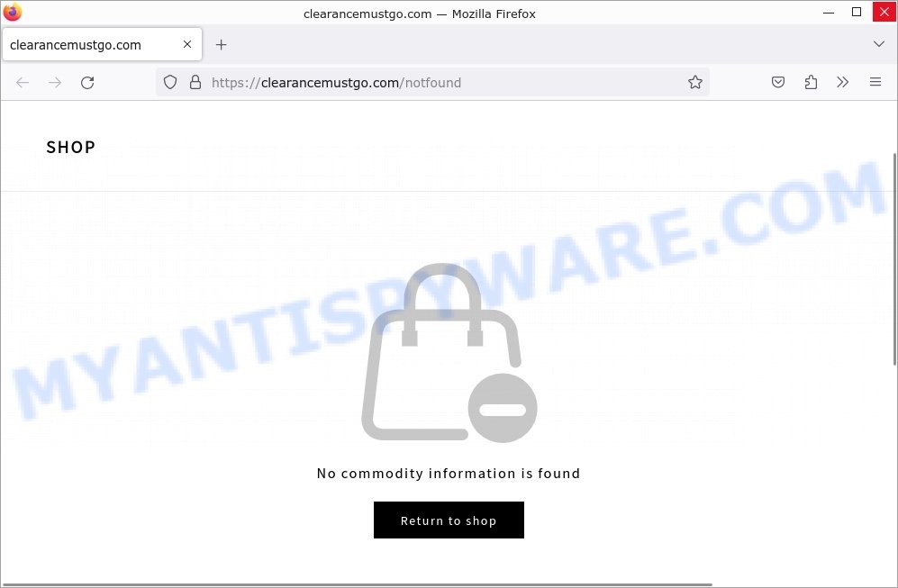898x588 pixels.
Task: Click the browser forward arrow
Action: pyautogui.click(x=55, y=83)
